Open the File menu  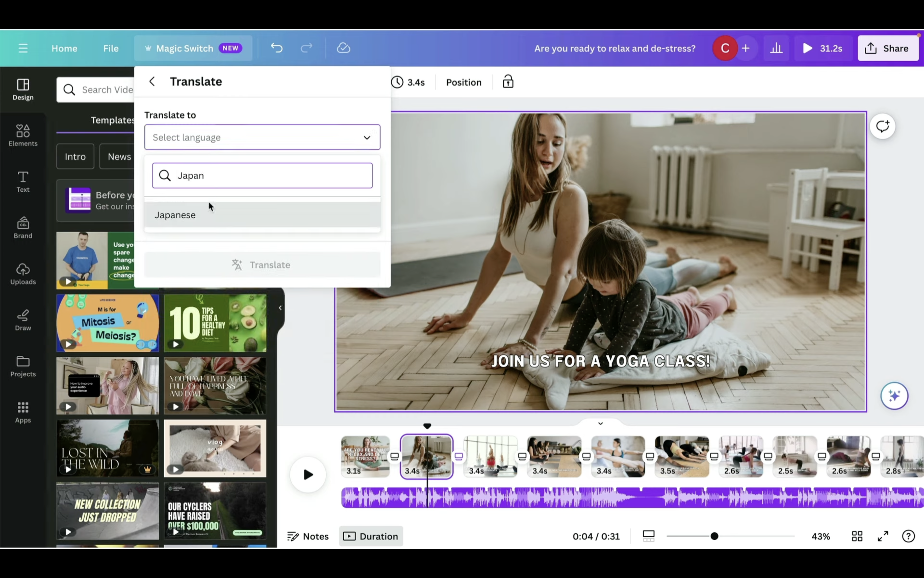click(111, 48)
